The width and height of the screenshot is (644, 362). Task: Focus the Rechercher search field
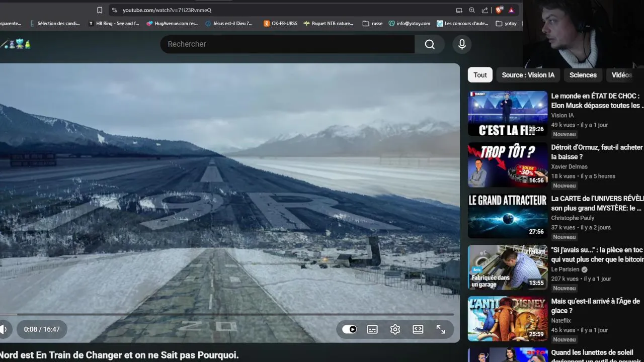(x=287, y=44)
